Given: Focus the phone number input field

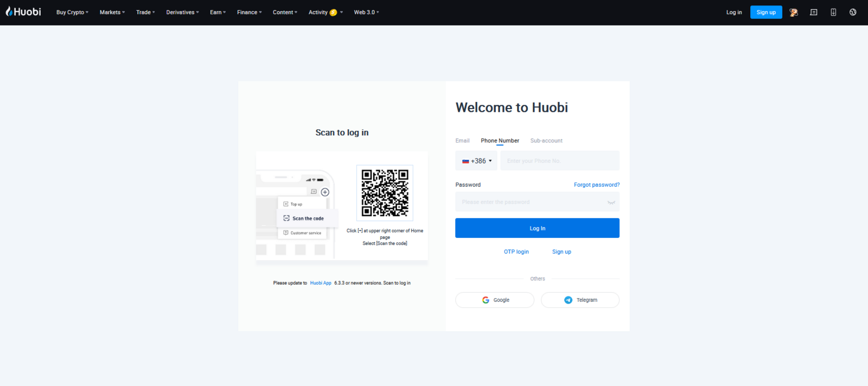Looking at the screenshot, I should pos(560,161).
